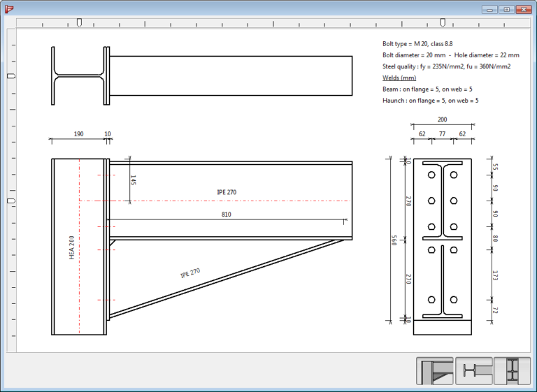
Task: Click the 200 end plate width dimension
Action: 442,119
